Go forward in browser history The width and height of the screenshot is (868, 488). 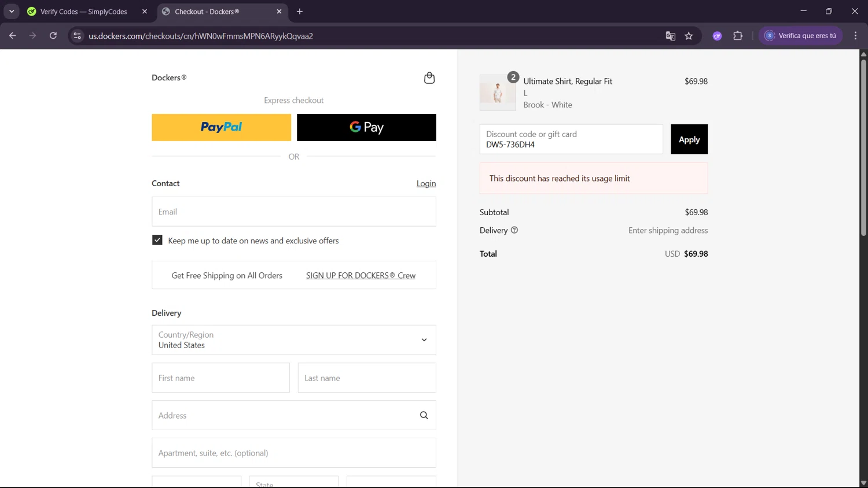[32, 36]
